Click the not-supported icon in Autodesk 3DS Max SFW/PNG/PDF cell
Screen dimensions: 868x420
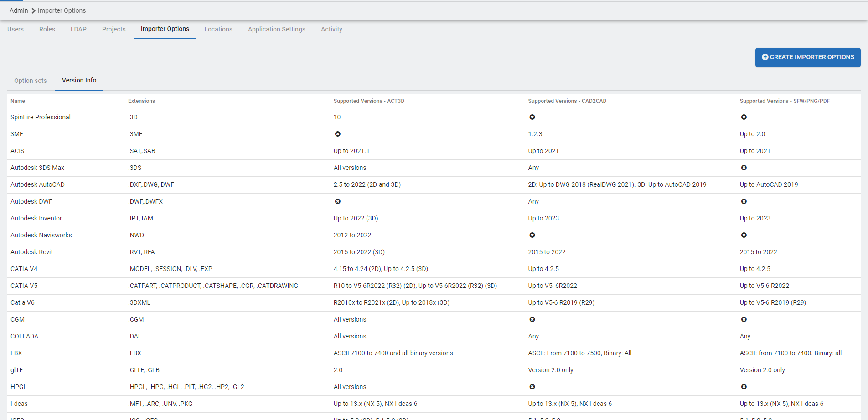[x=744, y=168]
